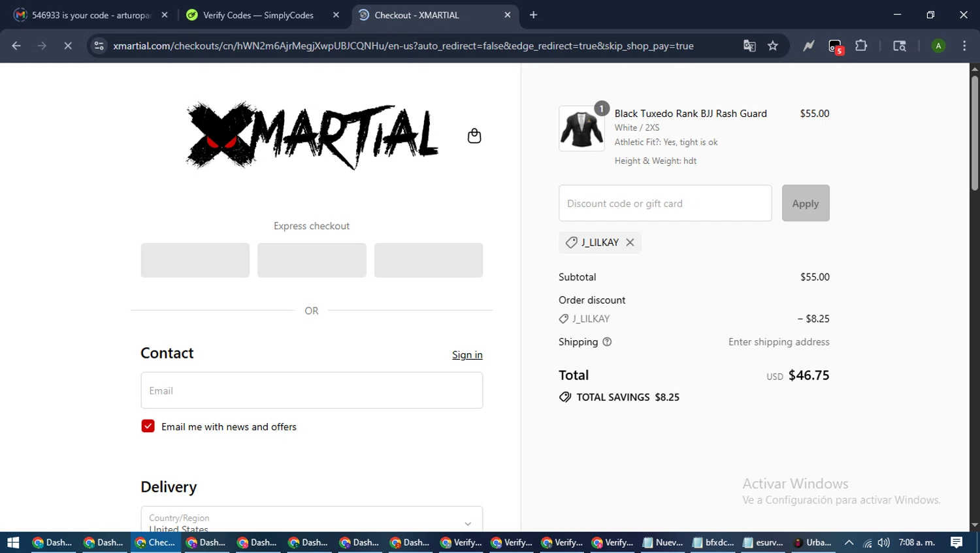
Task: Open the Windows Start menu
Action: coord(13,543)
